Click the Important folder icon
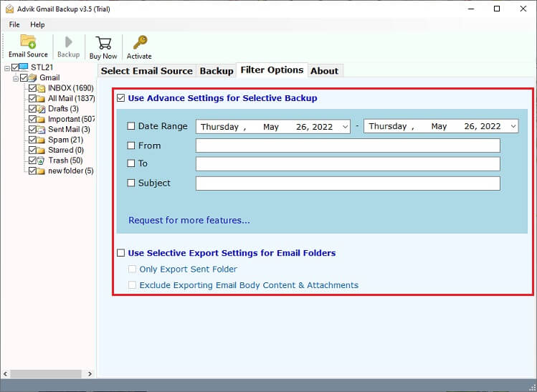 [x=41, y=119]
